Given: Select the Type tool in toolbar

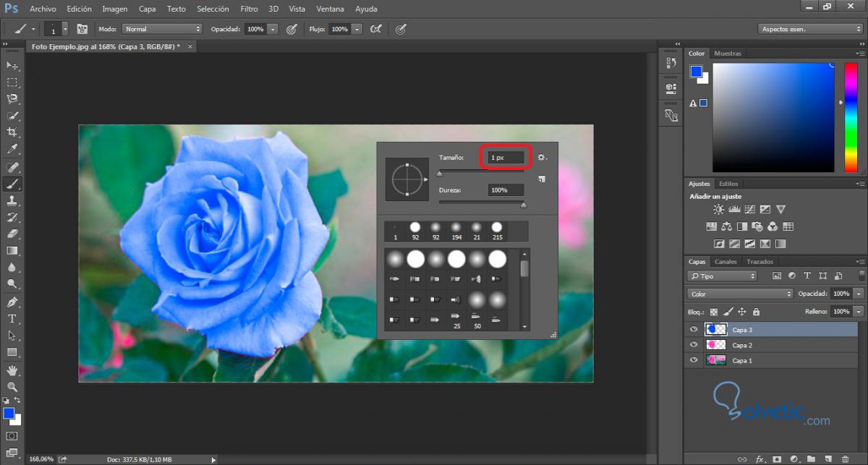Looking at the screenshot, I should [x=12, y=319].
